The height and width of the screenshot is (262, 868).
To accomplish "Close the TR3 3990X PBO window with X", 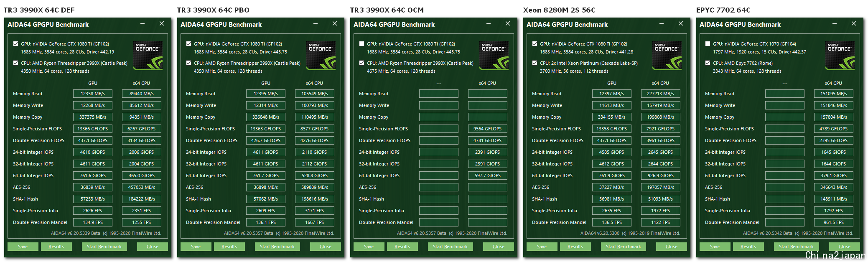I will pyautogui.click(x=335, y=24).
